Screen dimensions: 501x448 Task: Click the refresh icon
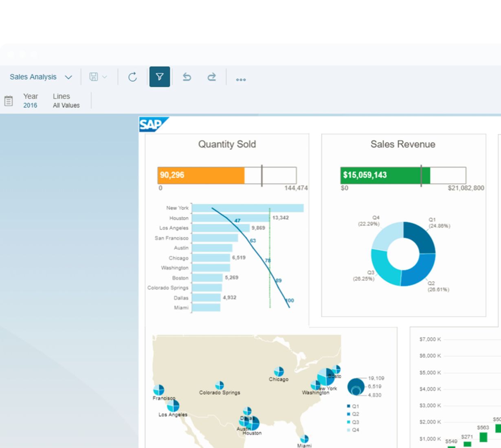point(132,77)
